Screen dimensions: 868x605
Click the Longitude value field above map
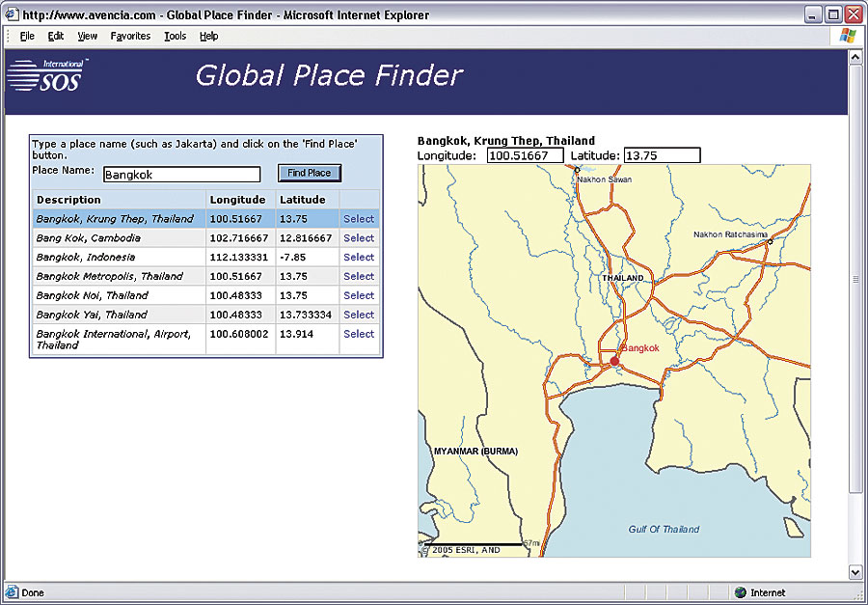(x=526, y=155)
